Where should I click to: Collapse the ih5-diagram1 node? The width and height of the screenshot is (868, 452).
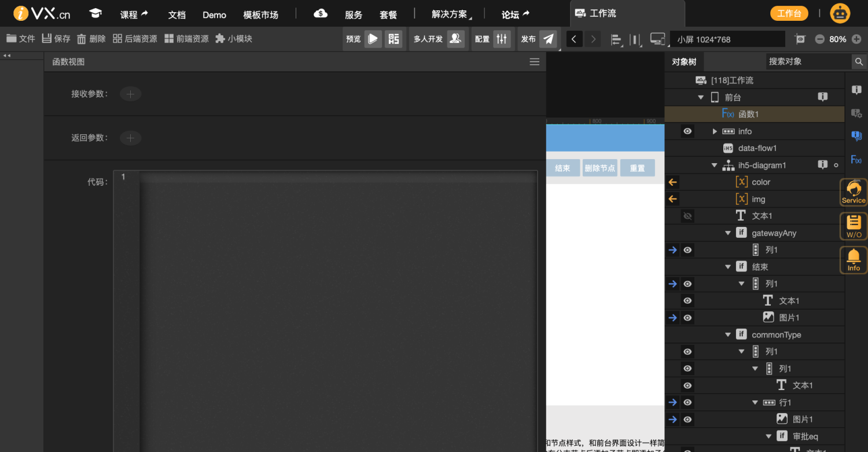(715, 166)
